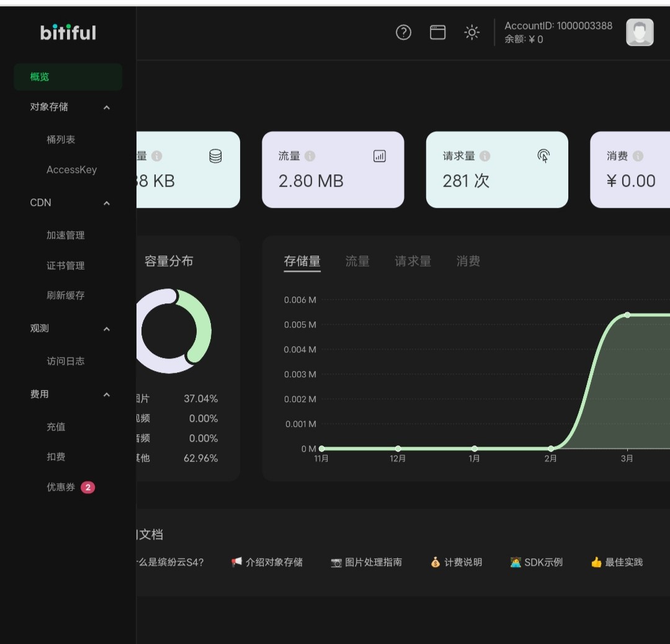This screenshot has width=670, height=644.
Task: Click the 3月 data point on chart
Action: click(x=627, y=315)
